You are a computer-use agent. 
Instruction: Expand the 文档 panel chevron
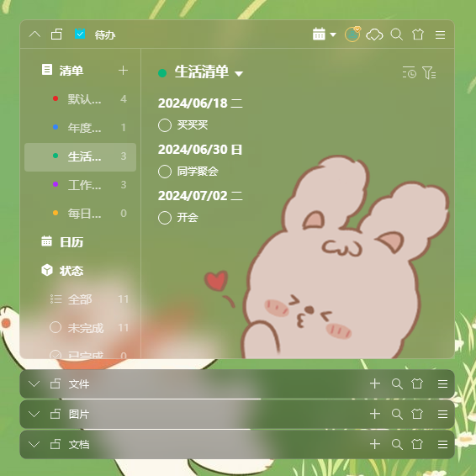(34, 444)
